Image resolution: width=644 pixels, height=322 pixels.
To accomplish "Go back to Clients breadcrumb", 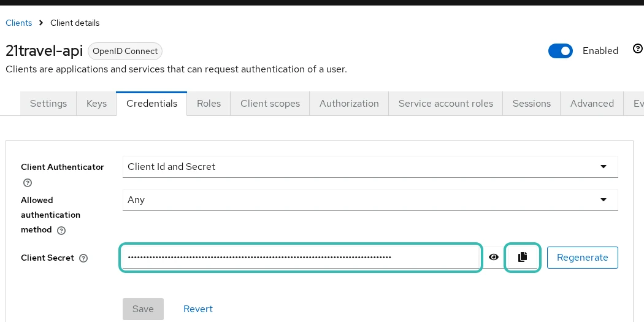I will pyautogui.click(x=19, y=23).
